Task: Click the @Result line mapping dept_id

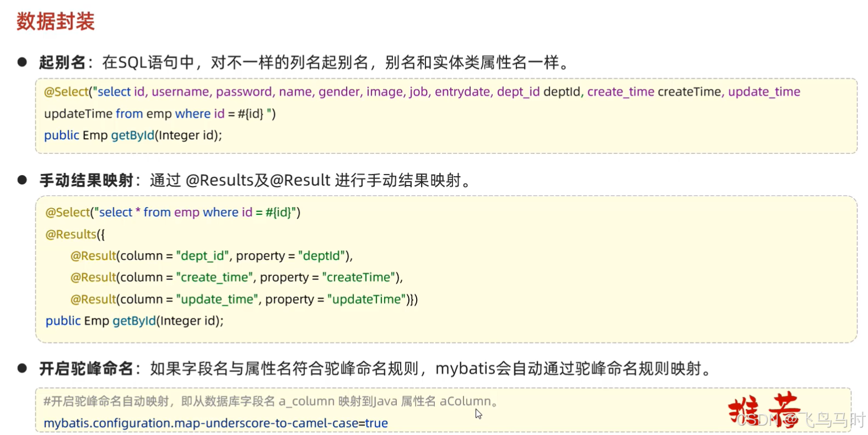Action: pyautogui.click(x=212, y=255)
